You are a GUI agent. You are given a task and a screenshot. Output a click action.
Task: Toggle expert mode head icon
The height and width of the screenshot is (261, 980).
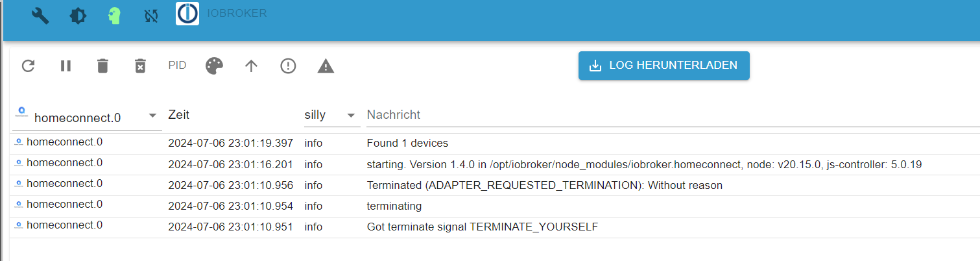pos(115,16)
